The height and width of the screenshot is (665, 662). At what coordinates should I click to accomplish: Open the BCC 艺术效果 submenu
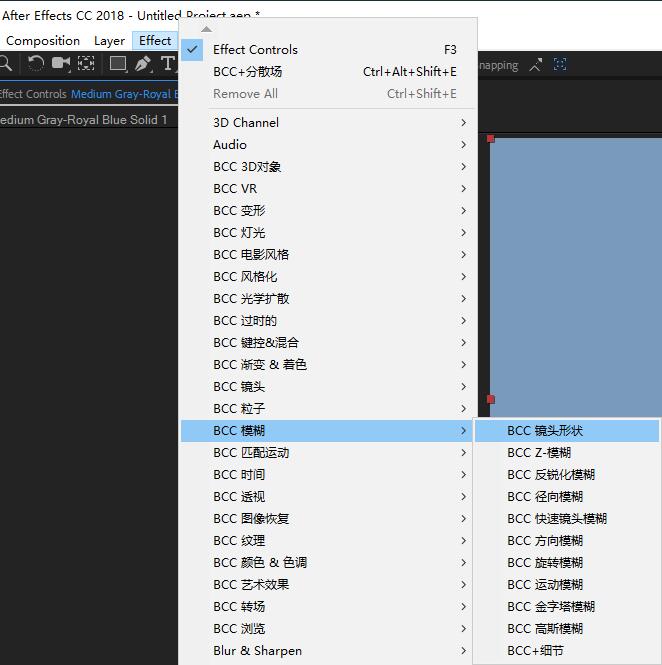click(x=327, y=585)
